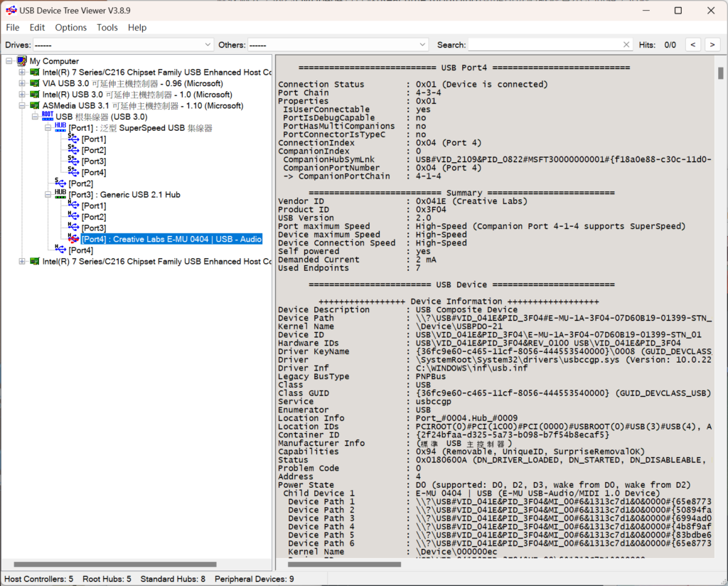Click the root hub Port2 USB icon
The width and height of the screenshot is (728, 586).
tap(60, 183)
